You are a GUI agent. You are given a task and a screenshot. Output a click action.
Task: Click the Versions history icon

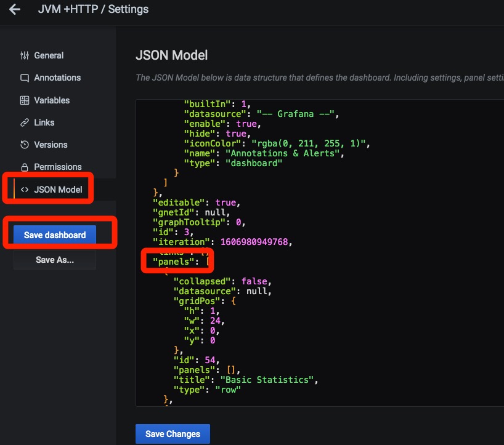(x=25, y=145)
